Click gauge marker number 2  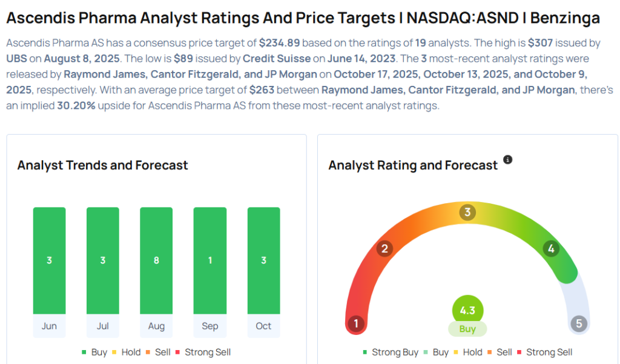pos(384,249)
